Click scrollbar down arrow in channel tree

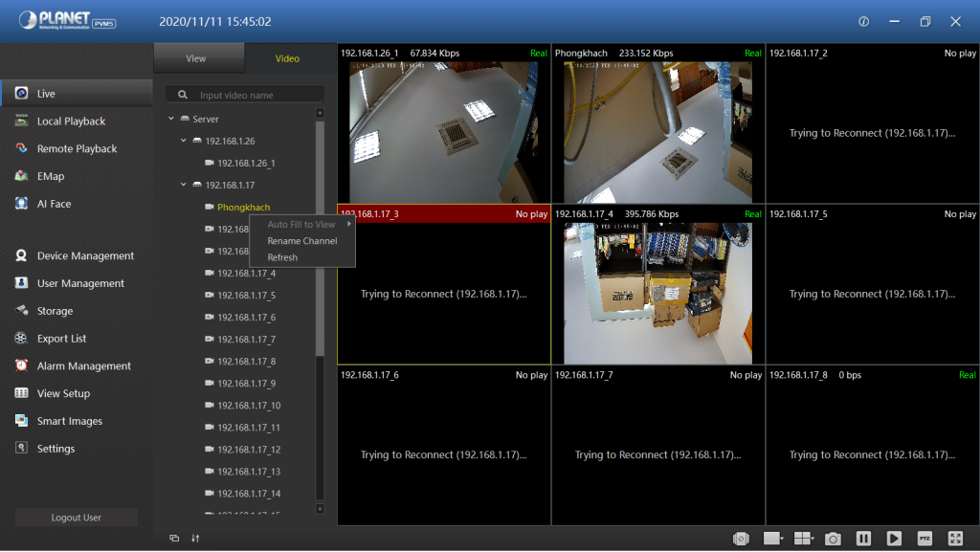320,509
